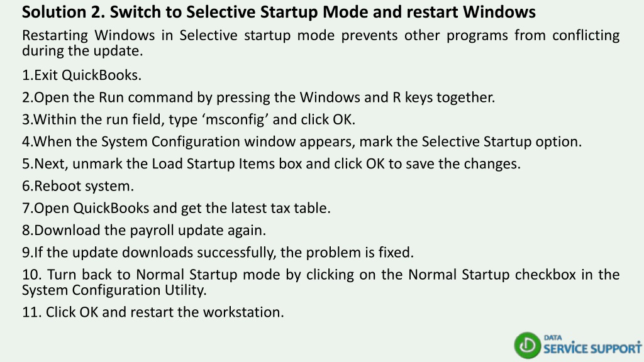The image size is (644, 362).
Task: Click step 11 restart the workstation
Action: (153, 312)
